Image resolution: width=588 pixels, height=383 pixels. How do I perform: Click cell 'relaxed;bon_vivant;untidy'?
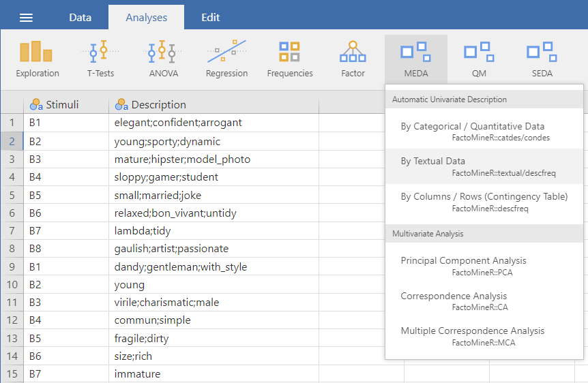point(214,213)
